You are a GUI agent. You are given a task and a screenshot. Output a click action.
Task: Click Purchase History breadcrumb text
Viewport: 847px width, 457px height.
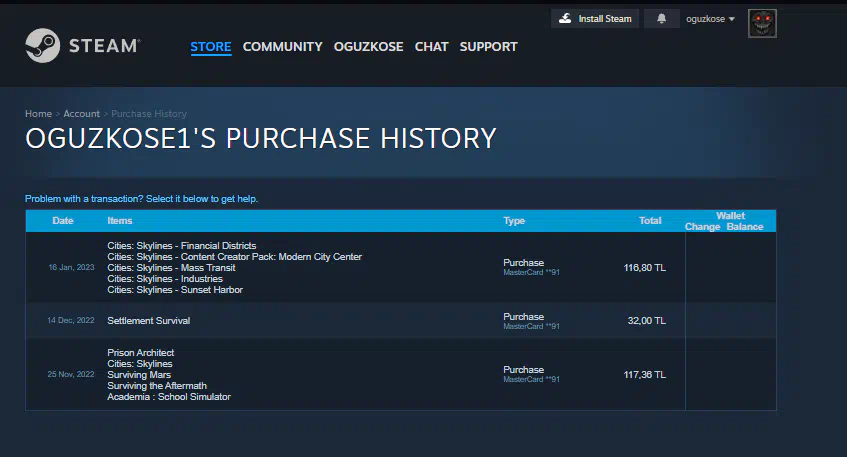149,114
